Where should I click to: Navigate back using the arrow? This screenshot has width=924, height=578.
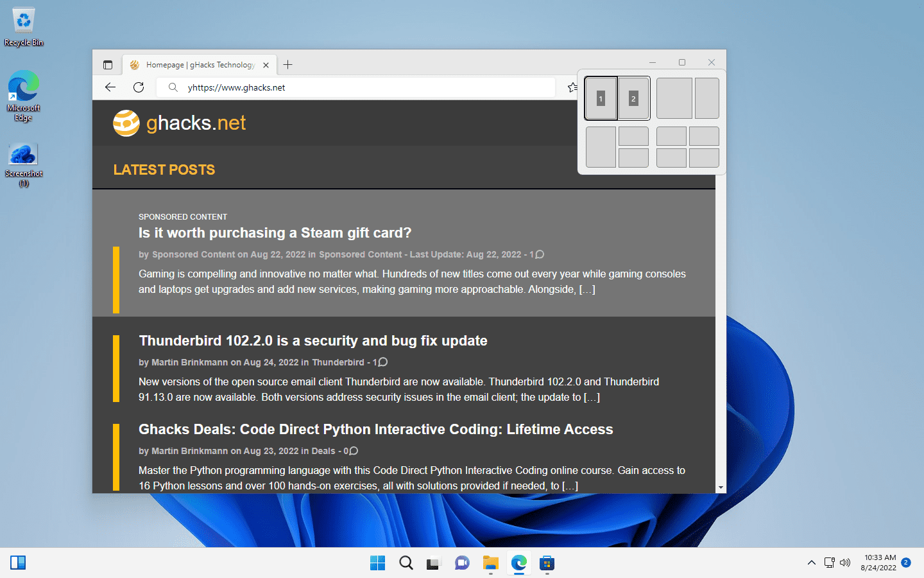coord(110,87)
